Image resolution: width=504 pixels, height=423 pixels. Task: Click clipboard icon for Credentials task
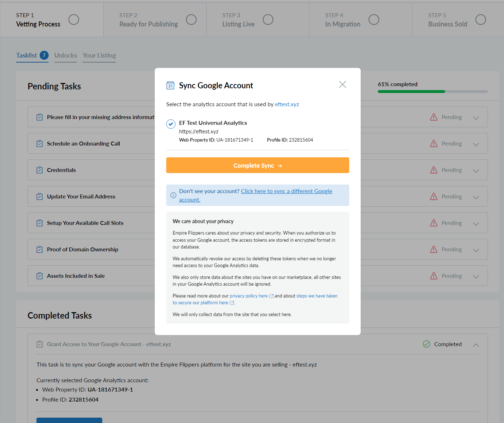pos(40,170)
